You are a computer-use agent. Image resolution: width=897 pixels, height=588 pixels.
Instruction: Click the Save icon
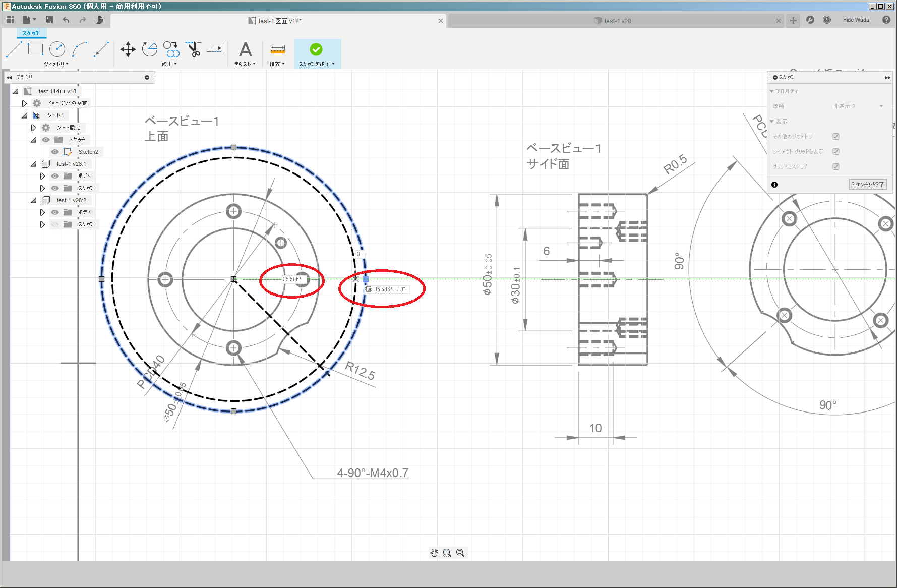49,20
